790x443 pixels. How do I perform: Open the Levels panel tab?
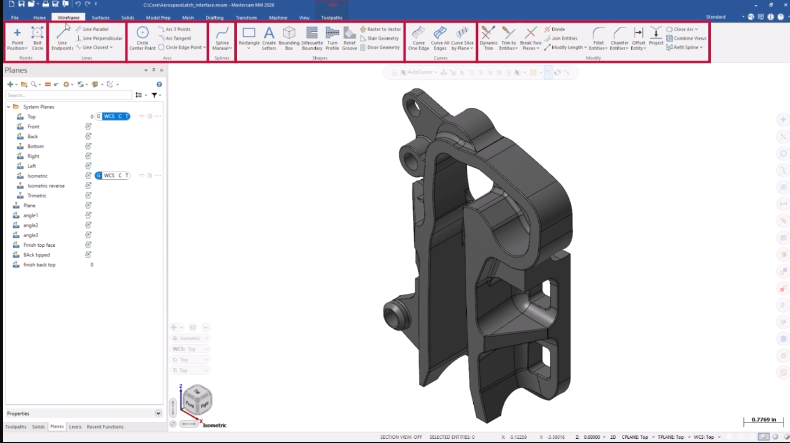tap(75, 427)
